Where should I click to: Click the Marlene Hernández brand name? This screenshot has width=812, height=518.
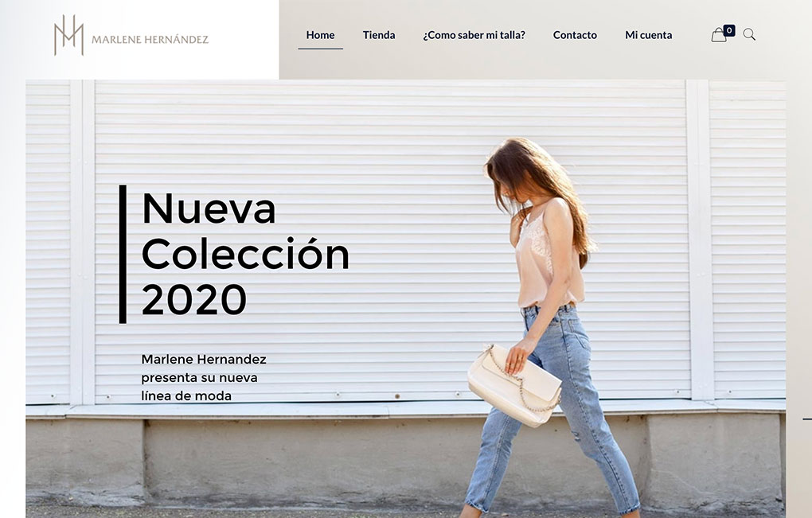(x=150, y=39)
